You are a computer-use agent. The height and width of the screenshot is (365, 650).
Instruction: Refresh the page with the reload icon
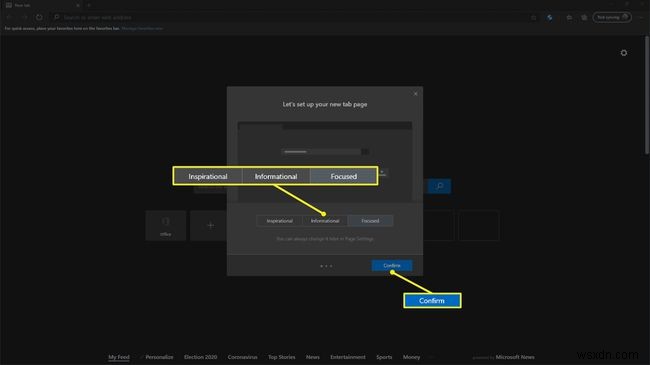pos(39,17)
